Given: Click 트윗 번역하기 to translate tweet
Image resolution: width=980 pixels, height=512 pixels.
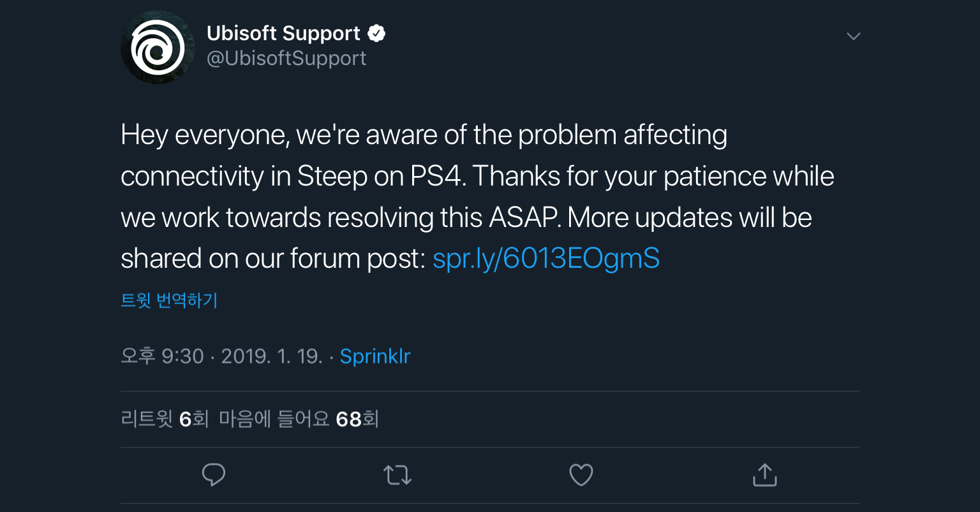Looking at the screenshot, I should tap(169, 300).
